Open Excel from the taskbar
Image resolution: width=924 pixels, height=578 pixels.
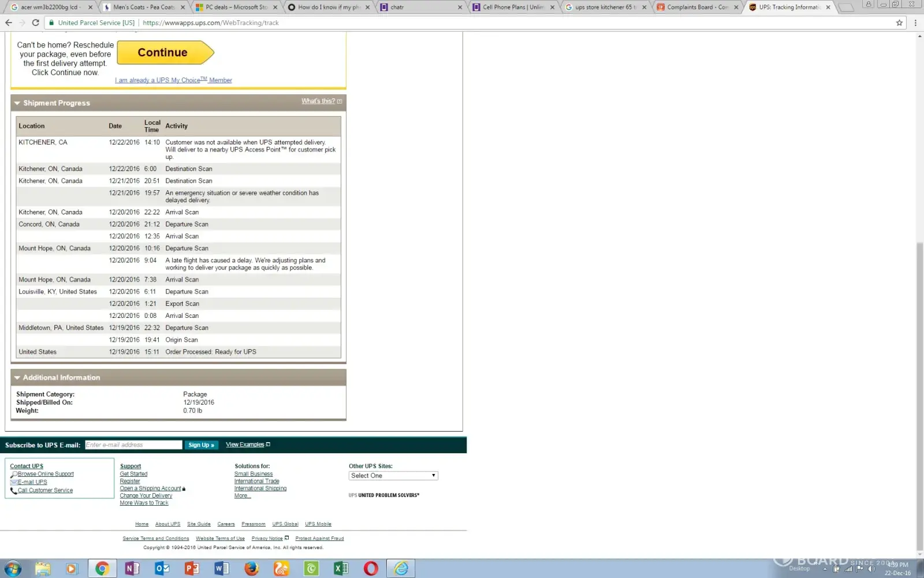(x=341, y=569)
